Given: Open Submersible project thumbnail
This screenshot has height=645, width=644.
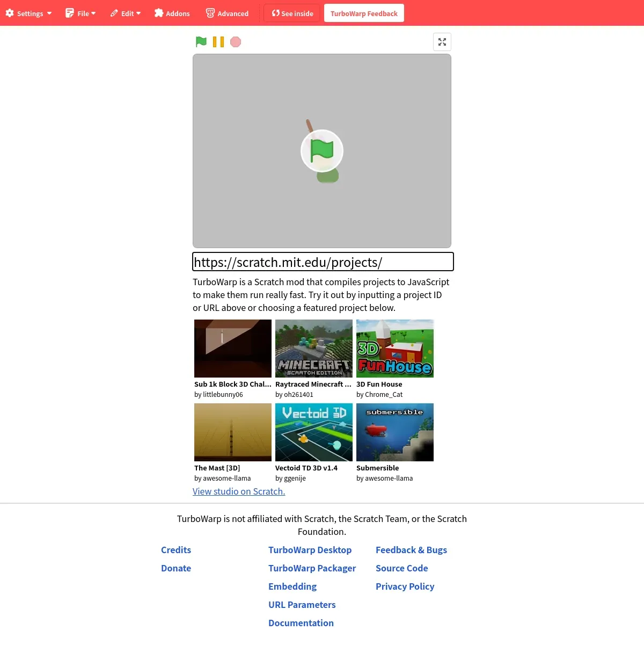Looking at the screenshot, I should [x=395, y=432].
